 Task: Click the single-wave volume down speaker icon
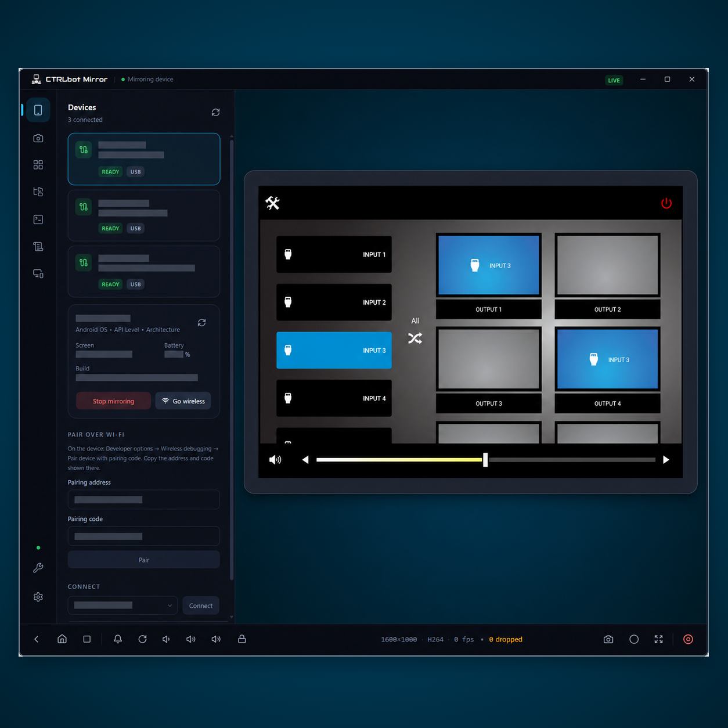[167, 639]
